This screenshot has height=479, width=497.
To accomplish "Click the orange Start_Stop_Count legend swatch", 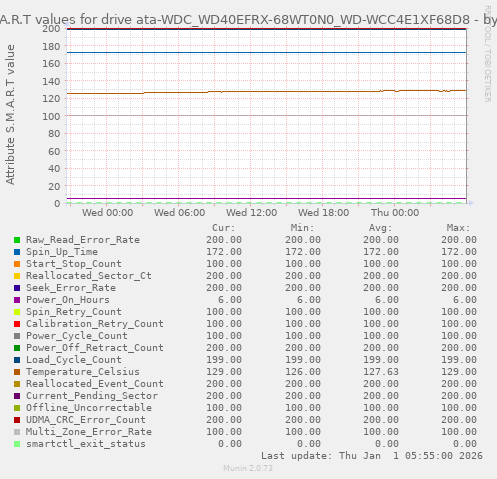I will 17,264.
